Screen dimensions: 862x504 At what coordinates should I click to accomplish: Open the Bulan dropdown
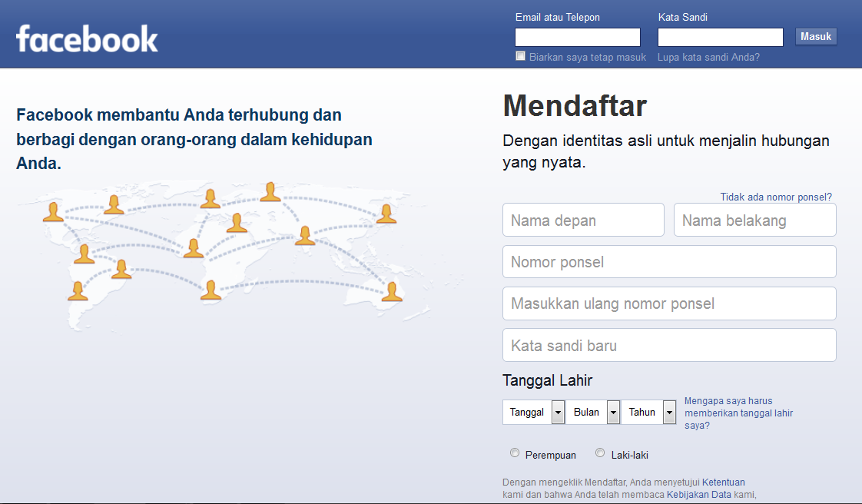[x=593, y=412]
